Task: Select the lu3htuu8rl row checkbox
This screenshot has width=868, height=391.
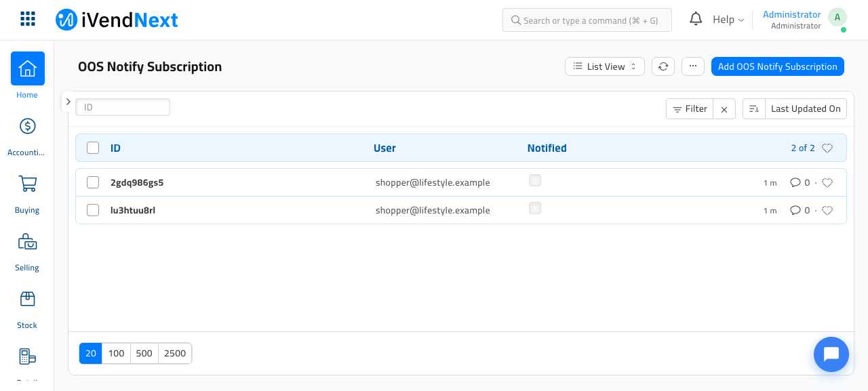Action: (93, 210)
